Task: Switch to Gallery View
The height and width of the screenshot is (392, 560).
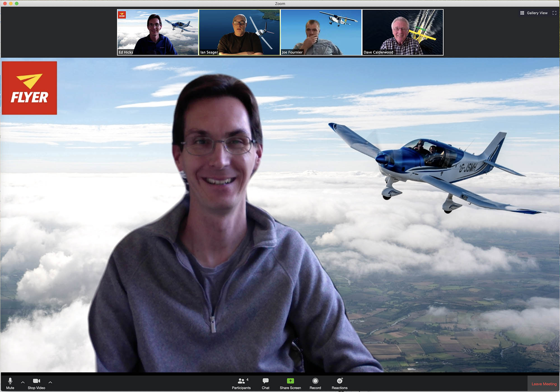Action: click(534, 13)
